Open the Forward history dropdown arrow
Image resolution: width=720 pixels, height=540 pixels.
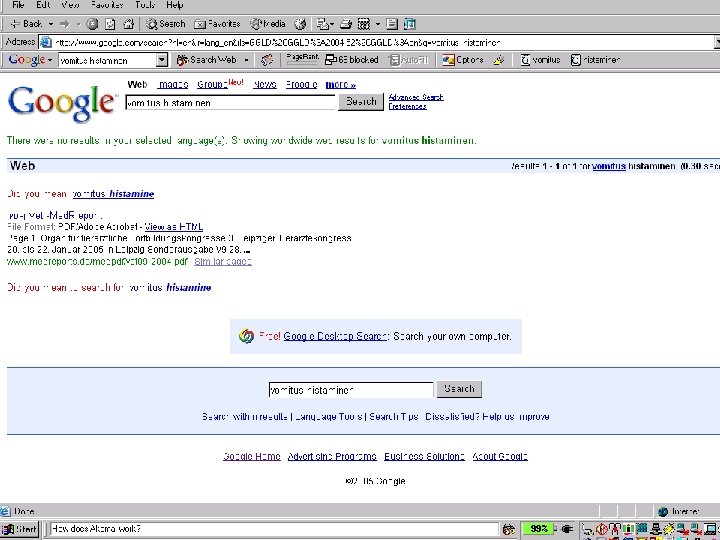(x=79, y=24)
